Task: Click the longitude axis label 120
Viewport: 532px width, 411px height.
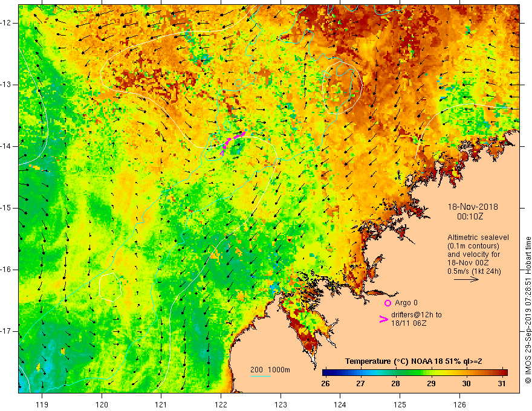Action: (x=102, y=404)
